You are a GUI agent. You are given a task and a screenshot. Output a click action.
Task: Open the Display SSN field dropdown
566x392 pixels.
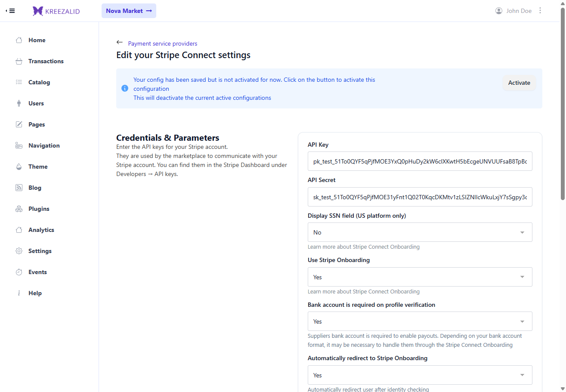(x=420, y=232)
